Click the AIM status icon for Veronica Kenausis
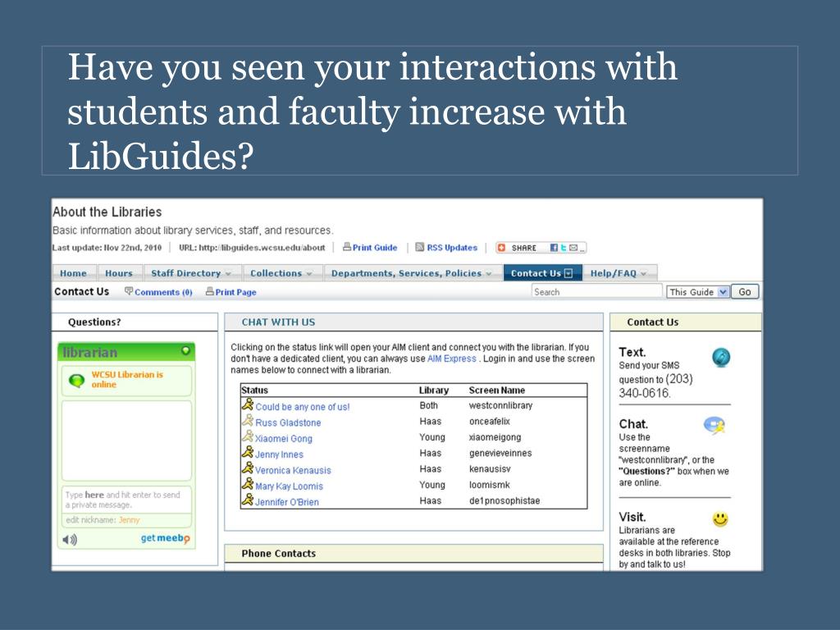840x630 pixels. tap(248, 468)
